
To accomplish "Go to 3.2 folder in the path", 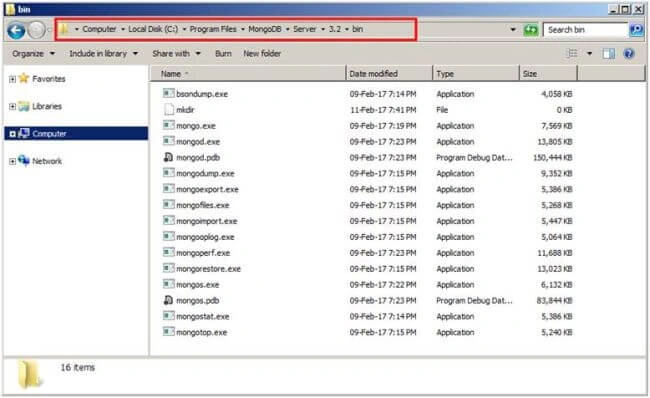I will click(335, 29).
